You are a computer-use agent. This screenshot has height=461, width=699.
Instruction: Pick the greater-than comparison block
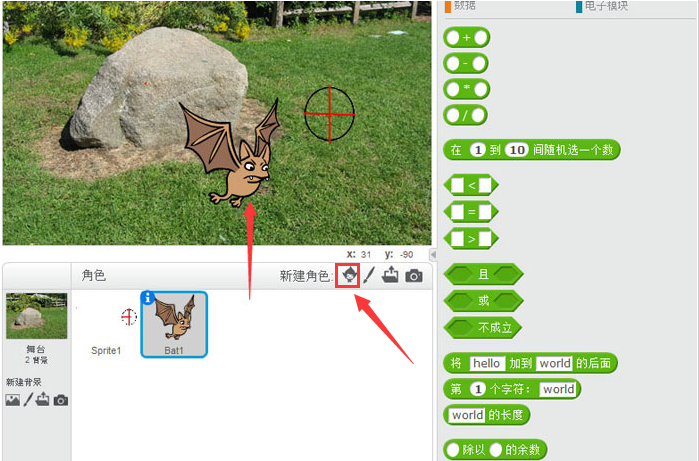[471, 239]
